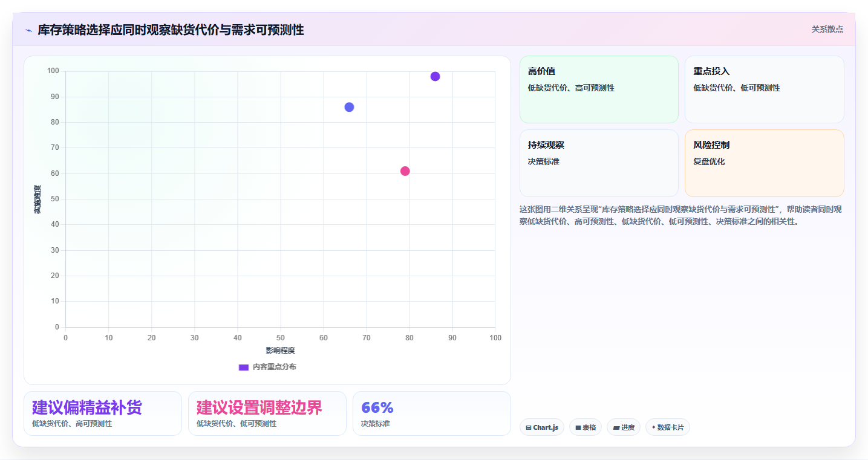Click the Chart.js tag chip
This screenshot has width=868, height=460.
click(542, 427)
